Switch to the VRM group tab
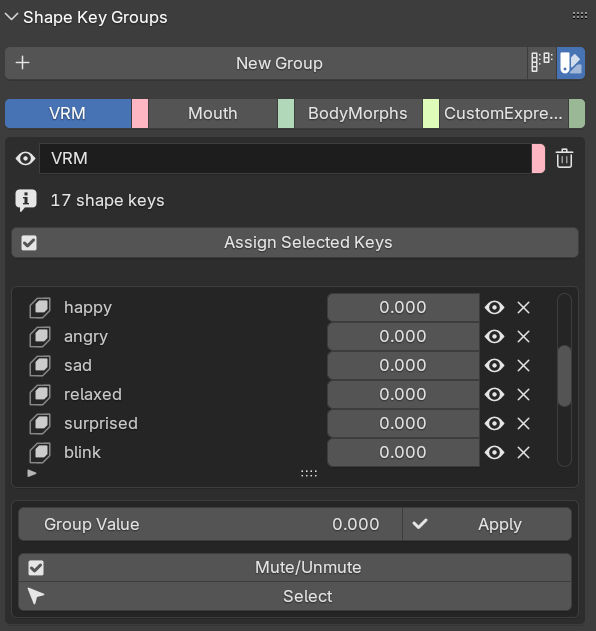Viewport: 596px width, 631px height. pos(68,113)
